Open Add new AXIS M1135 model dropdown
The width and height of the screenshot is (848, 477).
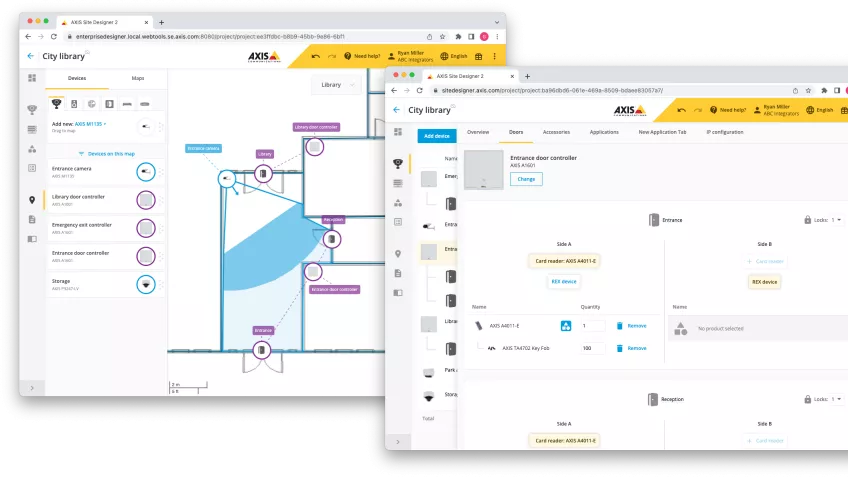[x=90, y=124]
